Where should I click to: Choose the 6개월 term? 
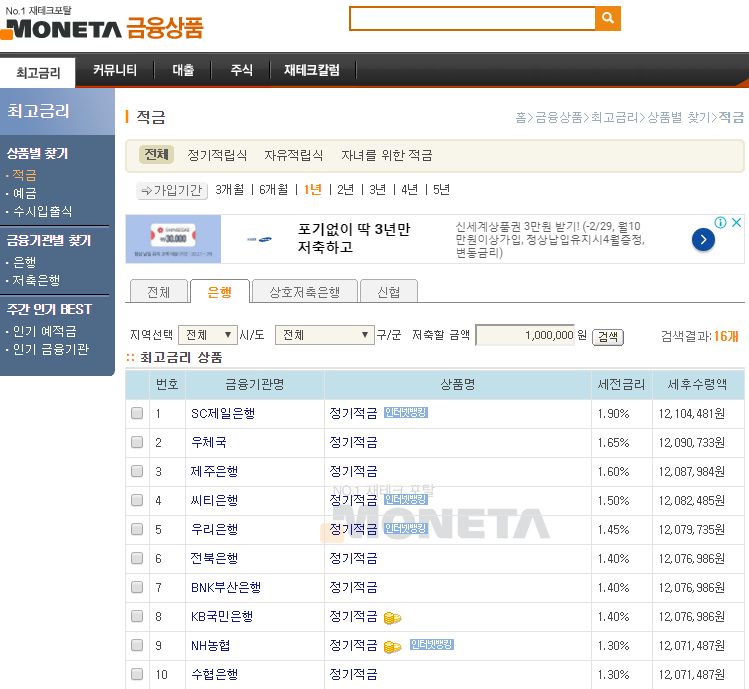tap(274, 190)
